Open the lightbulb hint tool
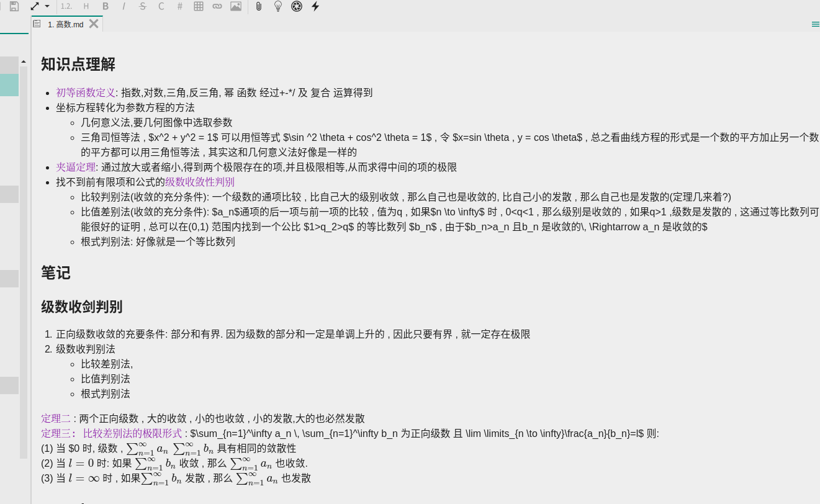 277,6
